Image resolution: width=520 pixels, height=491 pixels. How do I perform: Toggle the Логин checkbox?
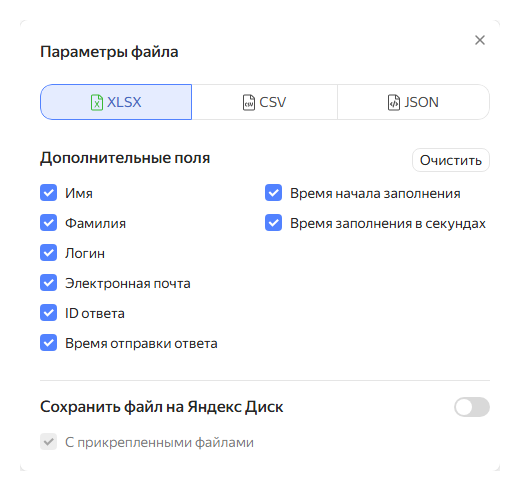pos(49,253)
